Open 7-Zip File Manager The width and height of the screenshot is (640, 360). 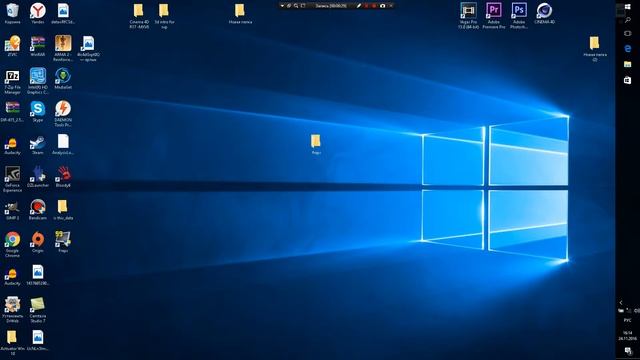coord(12,81)
